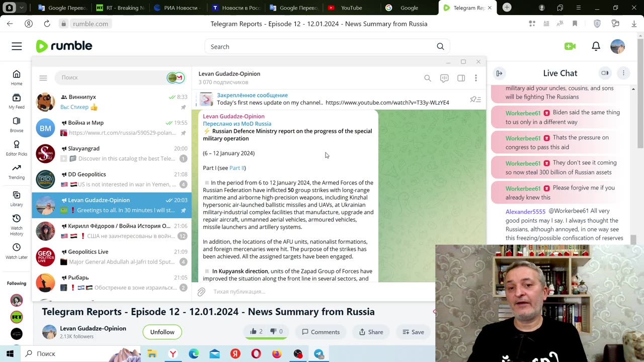Click browser bookmark icon
Screen dimensions: 644x362
pos(575,24)
